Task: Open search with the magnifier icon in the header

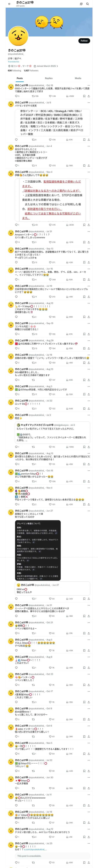Action: (x=88, y=4)
